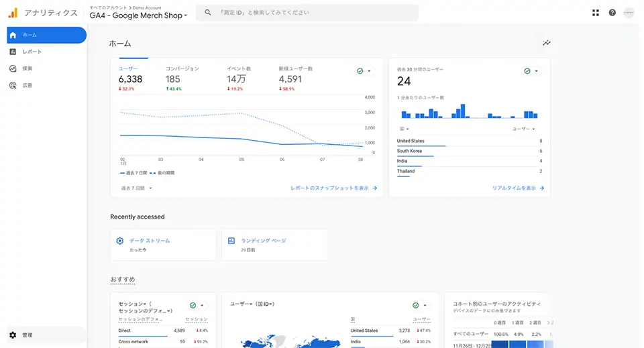The height and width of the screenshot is (348, 644).
Task: Click the reports chart icon in sidebar
Action: [13, 52]
